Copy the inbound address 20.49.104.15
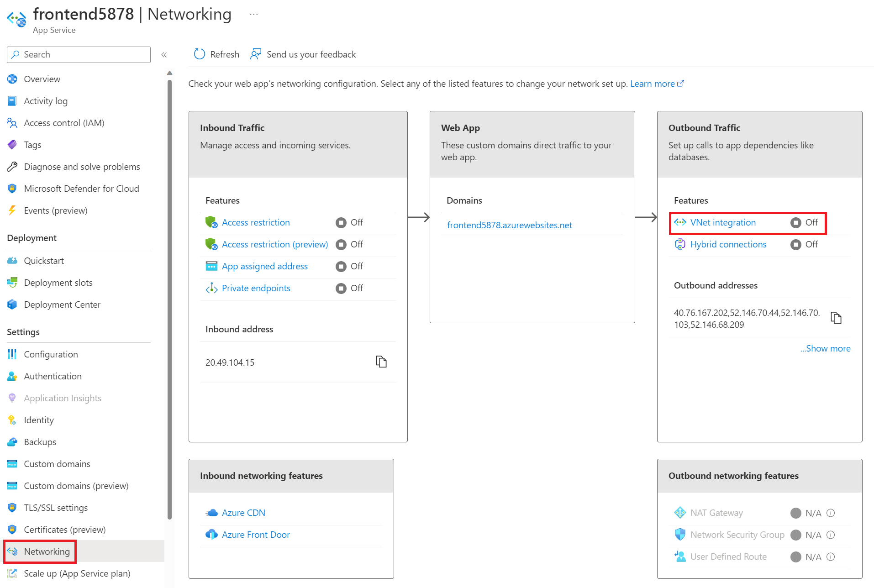 tap(381, 362)
